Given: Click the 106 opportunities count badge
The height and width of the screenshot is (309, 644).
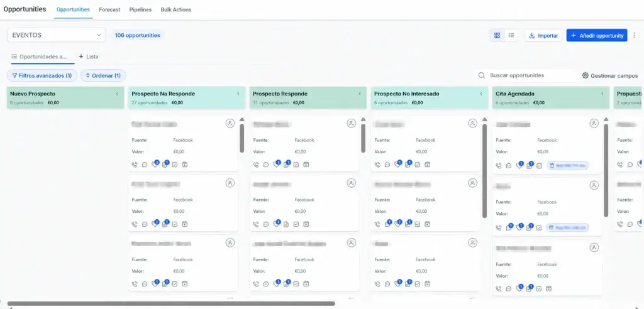Looking at the screenshot, I should (x=137, y=35).
